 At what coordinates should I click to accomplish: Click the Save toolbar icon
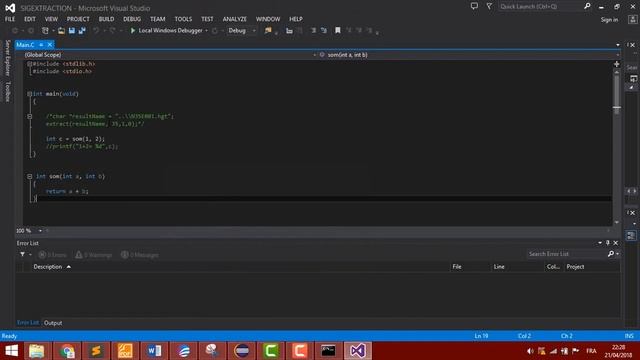pos(72,31)
